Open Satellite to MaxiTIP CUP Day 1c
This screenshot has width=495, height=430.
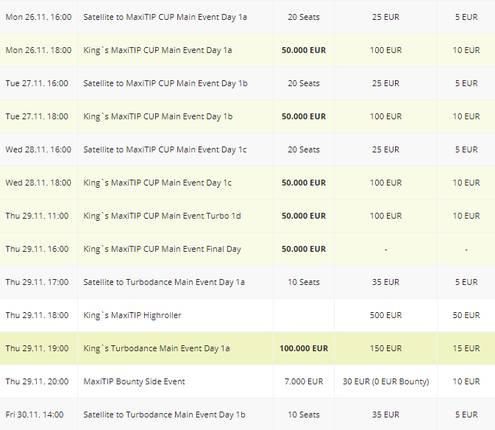click(165, 149)
